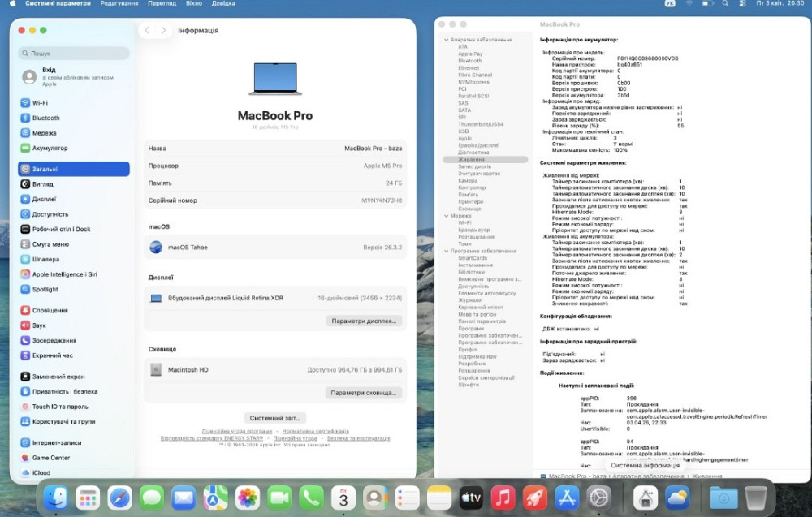Open Параметри сховища button
812x517 pixels.
tap(364, 393)
